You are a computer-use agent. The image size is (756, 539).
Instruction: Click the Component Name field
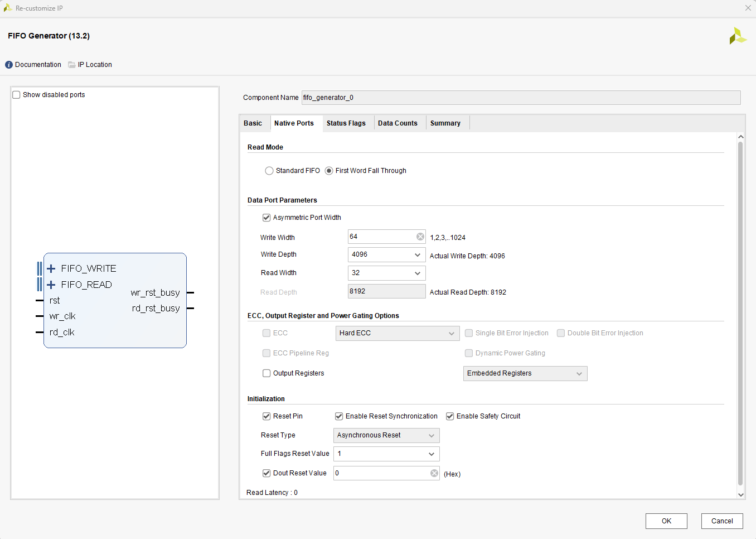coord(521,98)
